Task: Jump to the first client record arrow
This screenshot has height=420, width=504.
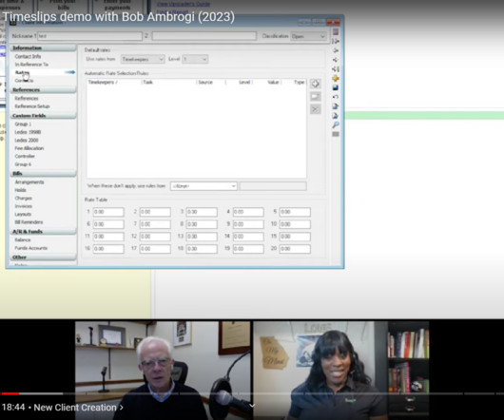Action: click(x=336, y=41)
